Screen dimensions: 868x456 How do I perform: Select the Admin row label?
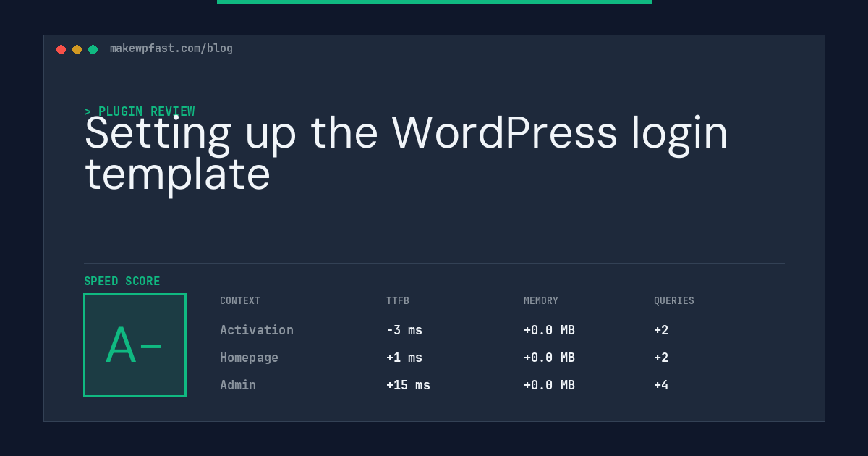(x=238, y=385)
